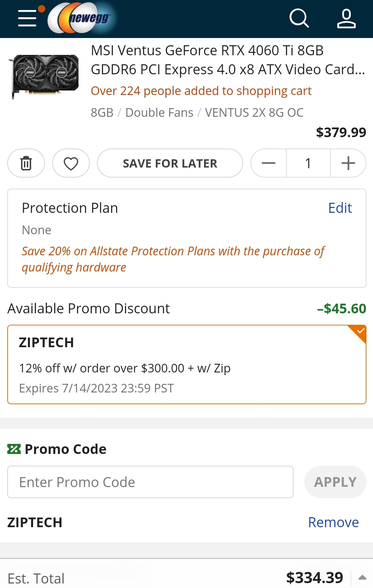Open the user account icon

pyautogui.click(x=346, y=19)
